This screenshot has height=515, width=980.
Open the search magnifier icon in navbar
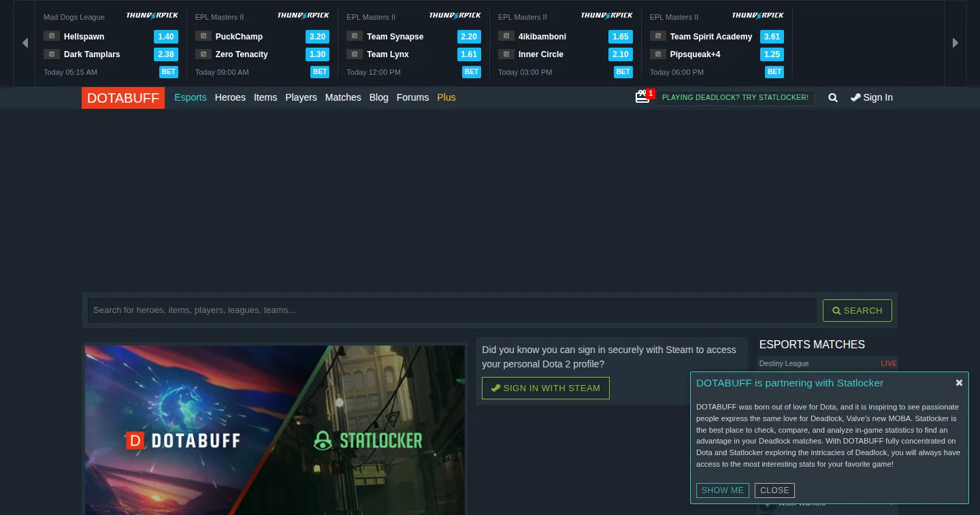pos(833,97)
